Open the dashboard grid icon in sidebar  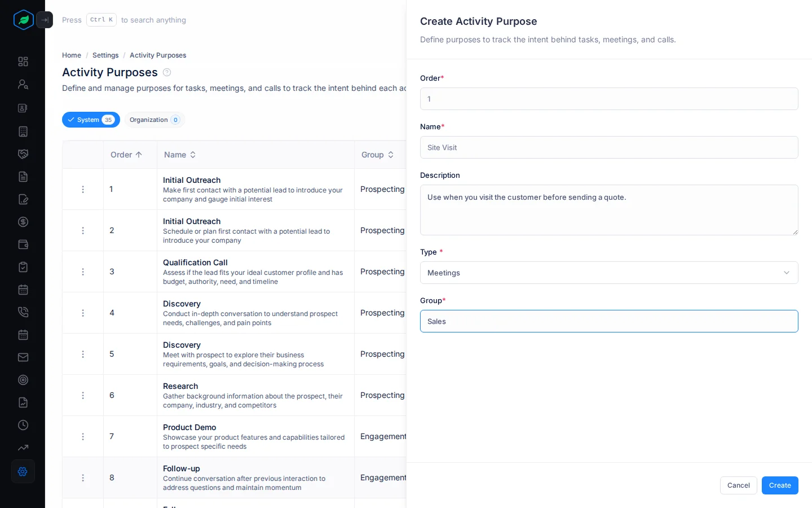[23, 62]
